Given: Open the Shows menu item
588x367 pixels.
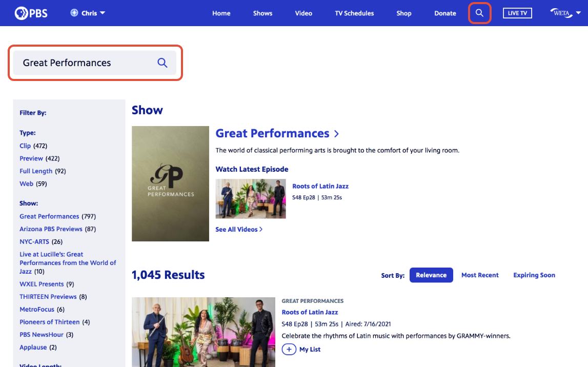Looking at the screenshot, I should pyautogui.click(x=262, y=13).
